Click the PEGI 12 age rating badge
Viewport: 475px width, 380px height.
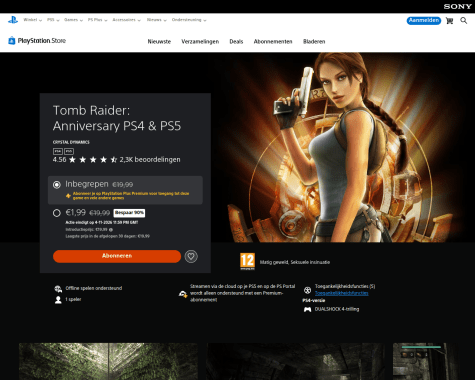pyautogui.click(x=247, y=261)
